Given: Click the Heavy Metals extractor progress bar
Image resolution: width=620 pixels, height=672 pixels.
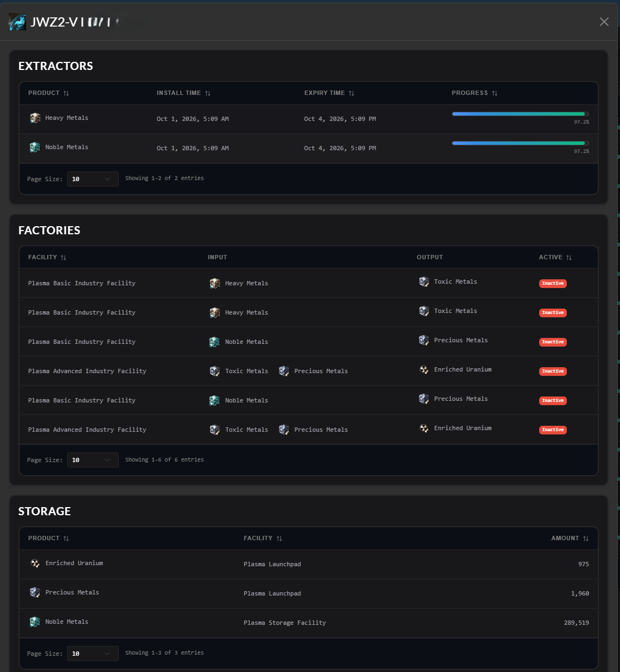Looking at the screenshot, I should 520,114.
